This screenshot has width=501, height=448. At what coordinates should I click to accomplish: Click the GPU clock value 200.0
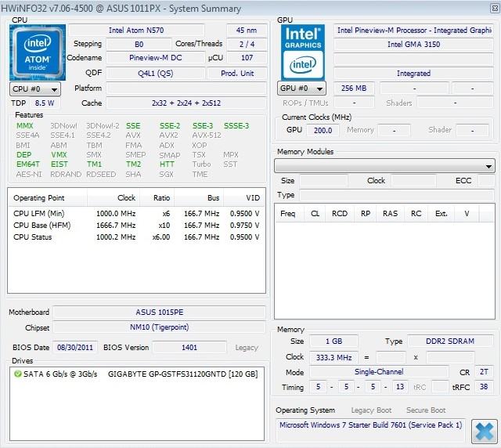coord(323,130)
